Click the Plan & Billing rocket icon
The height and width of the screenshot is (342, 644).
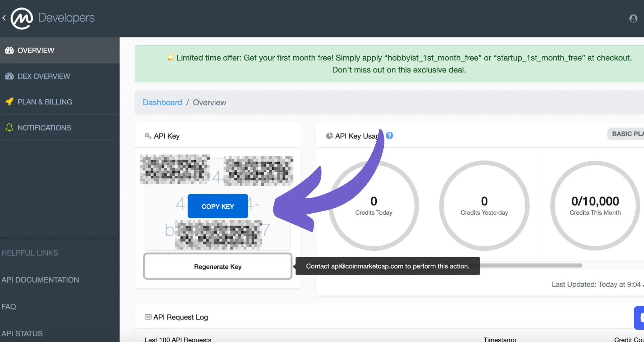click(x=9, y=102)
